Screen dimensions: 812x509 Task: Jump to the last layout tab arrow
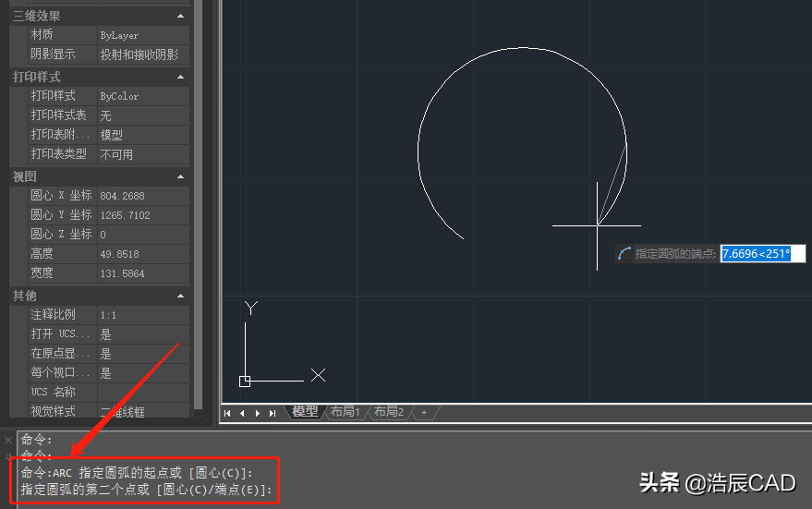pos(273,413)
